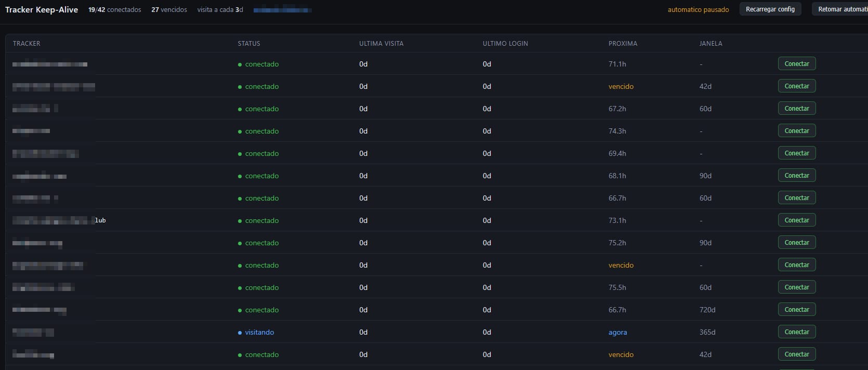Select the STATUS column header
The width and height of the screenshot is (868, 370).
249,44
